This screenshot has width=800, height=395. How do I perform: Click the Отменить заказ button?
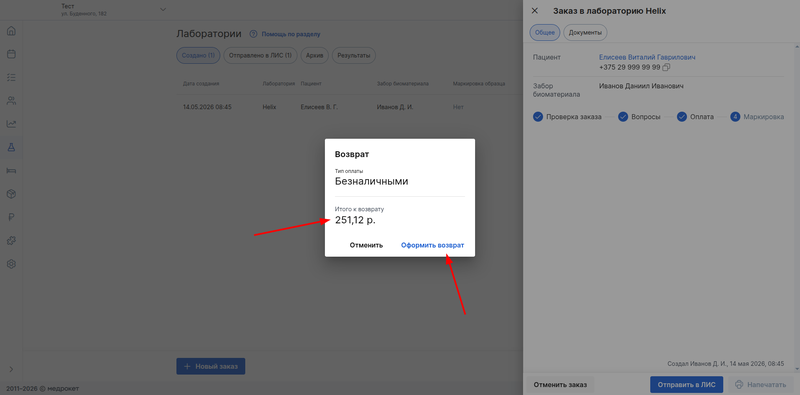click(x=560, y=385)
